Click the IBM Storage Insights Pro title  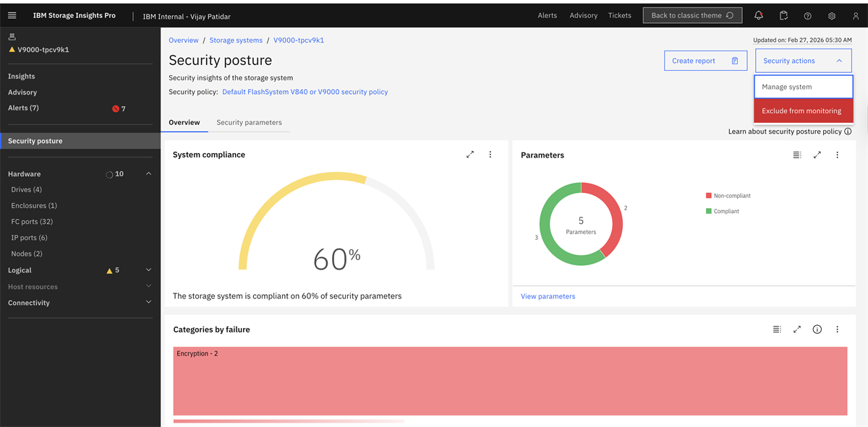click(x=74, y=15)
